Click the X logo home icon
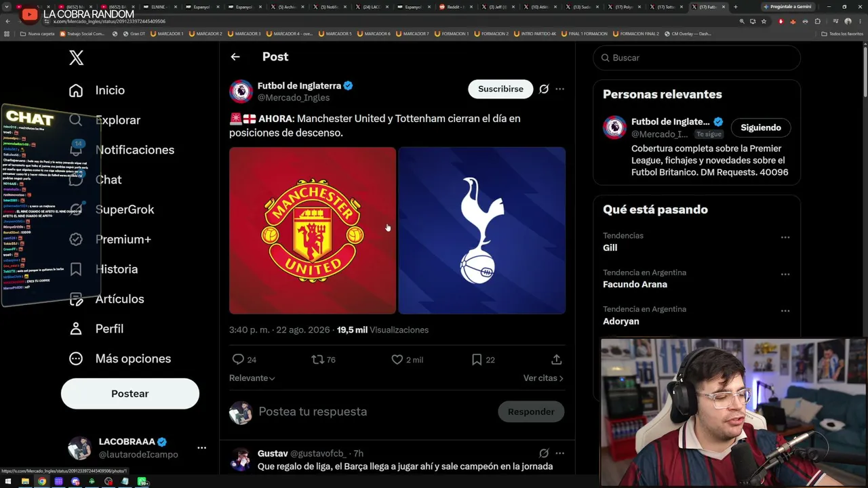 click(x=77, y=58)
